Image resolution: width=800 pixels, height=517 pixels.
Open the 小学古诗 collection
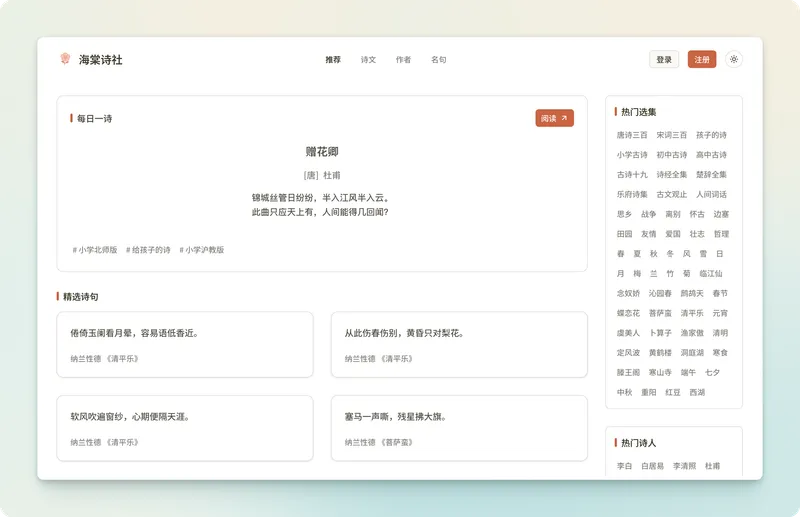tap(632, 155)
